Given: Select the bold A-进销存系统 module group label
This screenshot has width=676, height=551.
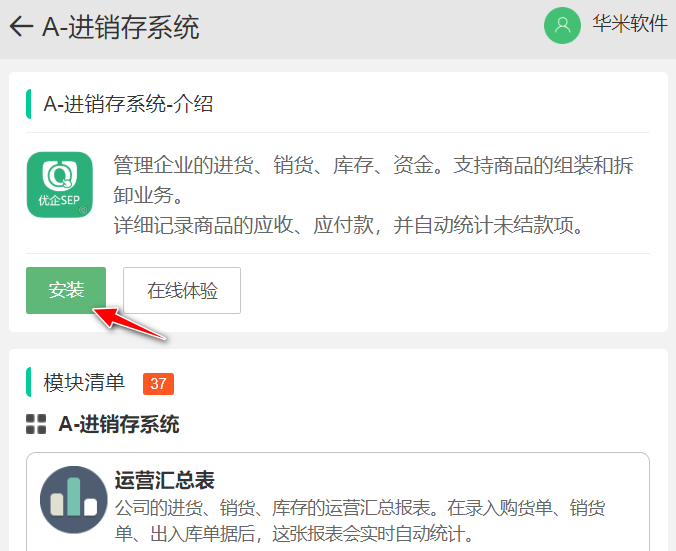Looking at the screenshot, I should tap(119, 424).
